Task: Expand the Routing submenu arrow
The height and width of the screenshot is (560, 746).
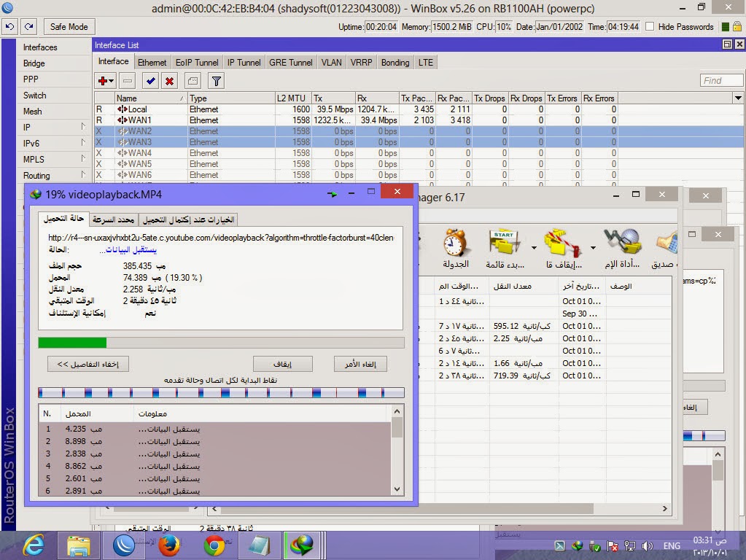Action: coord(83,175)
